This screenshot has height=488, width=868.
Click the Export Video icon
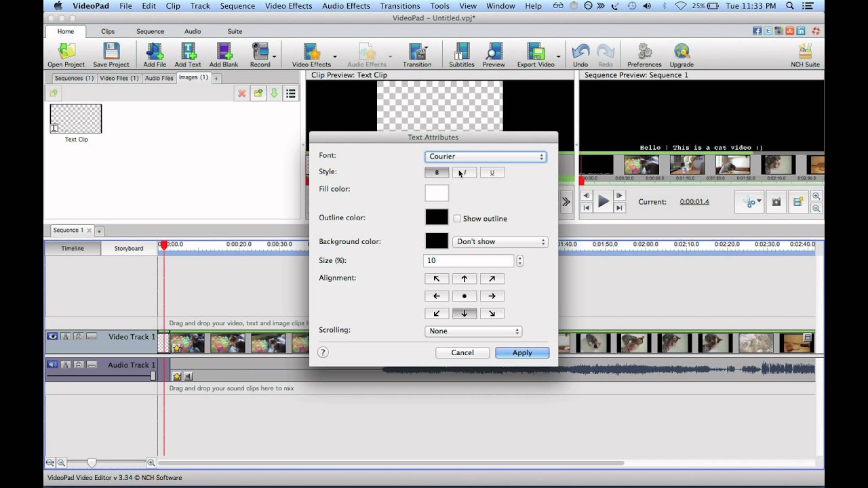click(536, 56)
